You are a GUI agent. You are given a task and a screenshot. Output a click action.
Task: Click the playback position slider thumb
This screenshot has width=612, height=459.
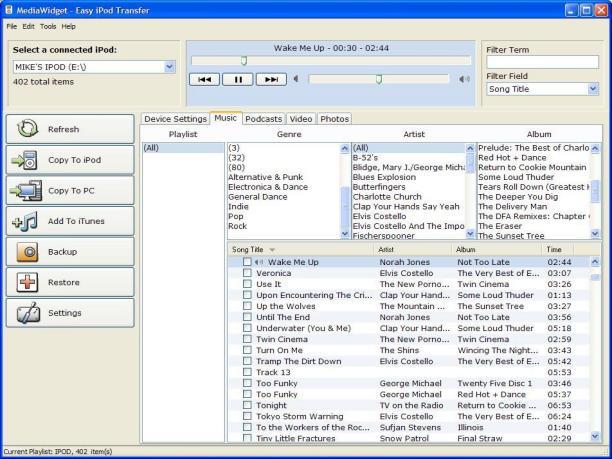[x=244, y=61]
